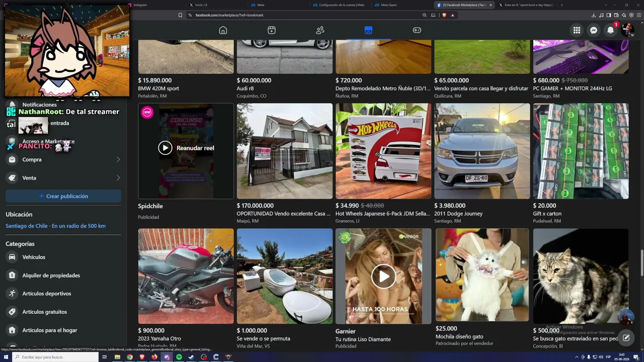
Task: Open browser zoom magnifier icon
Action: pos(425,15)
